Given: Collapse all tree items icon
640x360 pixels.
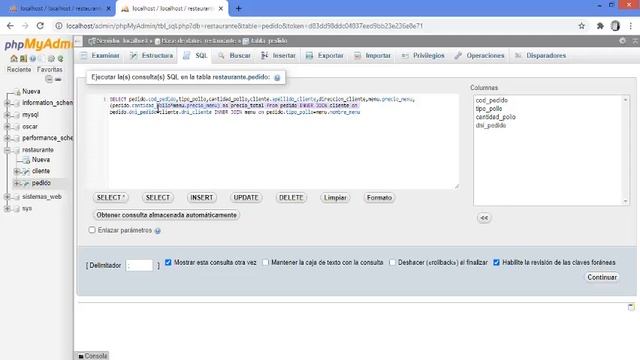Looking at the screenshot, I should (x=49, y=79).
